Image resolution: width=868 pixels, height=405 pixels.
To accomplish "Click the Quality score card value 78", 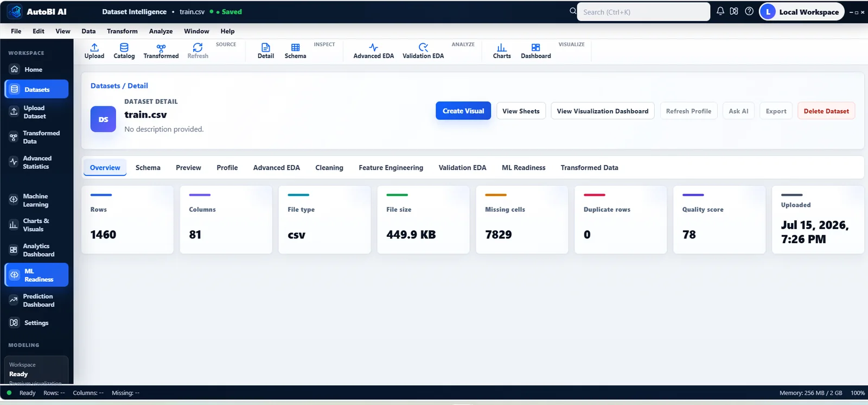I will [x=689, y=235].
